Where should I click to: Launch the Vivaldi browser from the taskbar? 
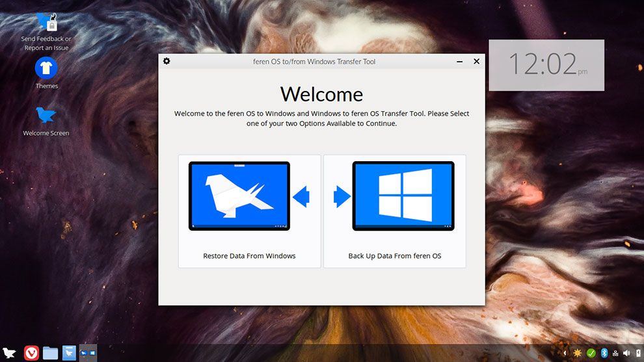point(31,353)
